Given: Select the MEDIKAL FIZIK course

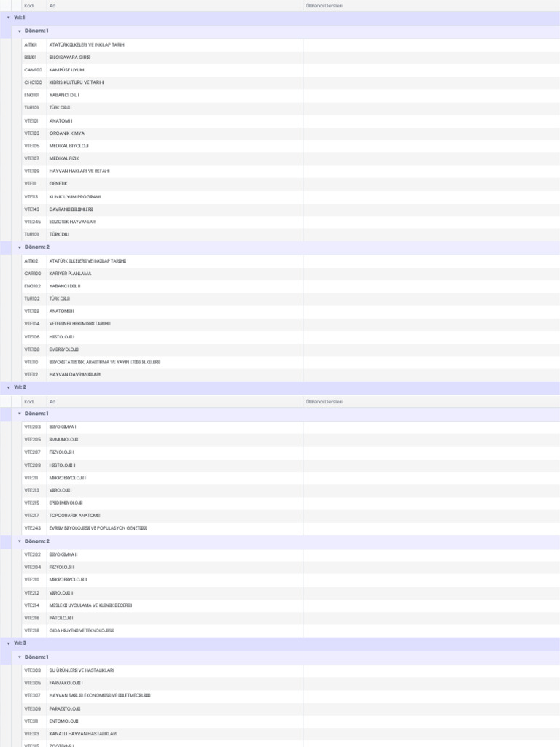Looking at the screenshot, I should click(290, 158).
